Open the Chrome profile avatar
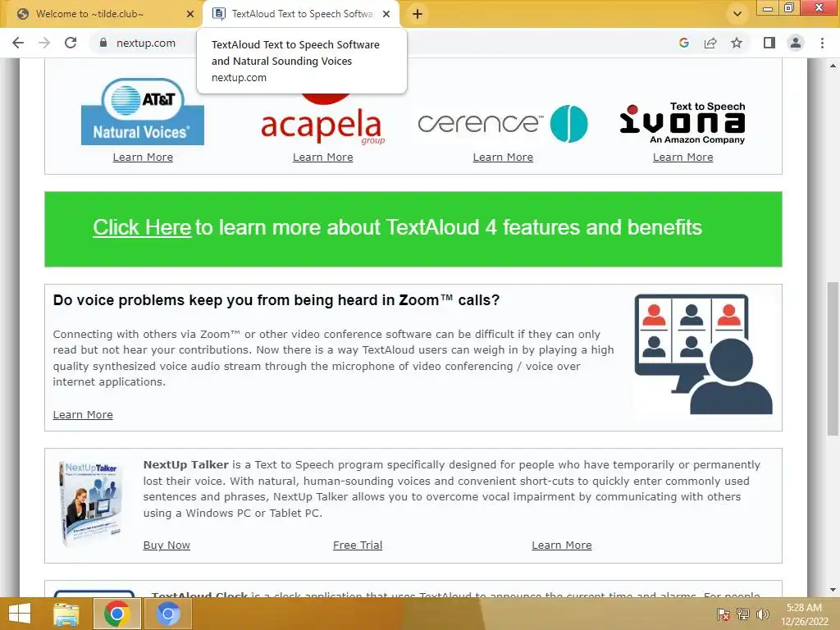This screenshot has height=630, width=840. [x=796, y=43]
